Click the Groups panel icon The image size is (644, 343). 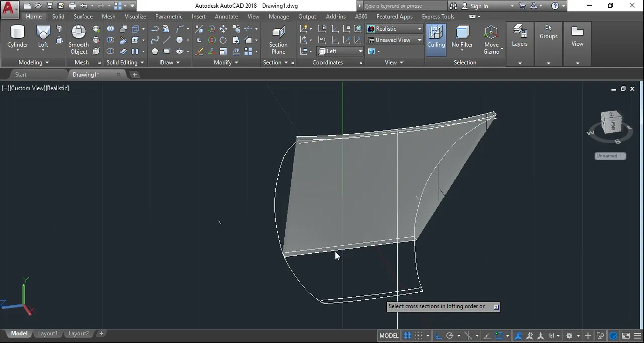(x=548, y=27)
